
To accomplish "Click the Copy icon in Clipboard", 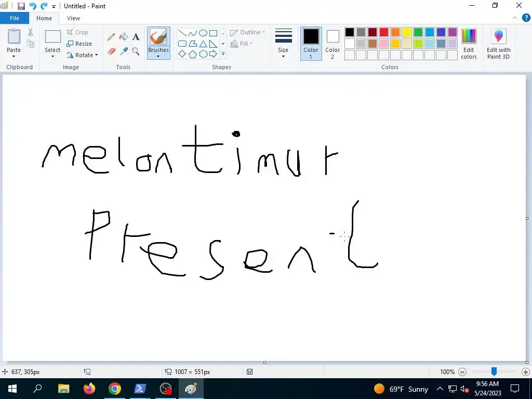I will (31, 44).
